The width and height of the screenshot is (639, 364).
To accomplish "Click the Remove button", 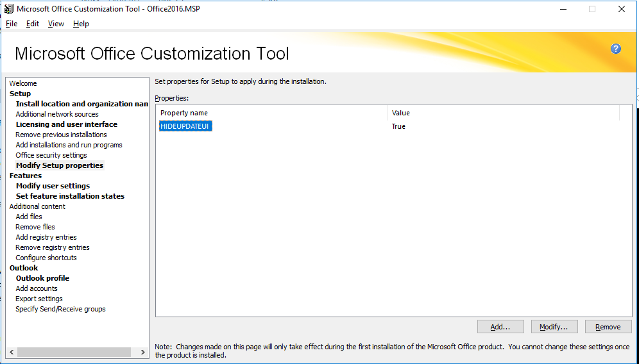I will coord(608,327).
